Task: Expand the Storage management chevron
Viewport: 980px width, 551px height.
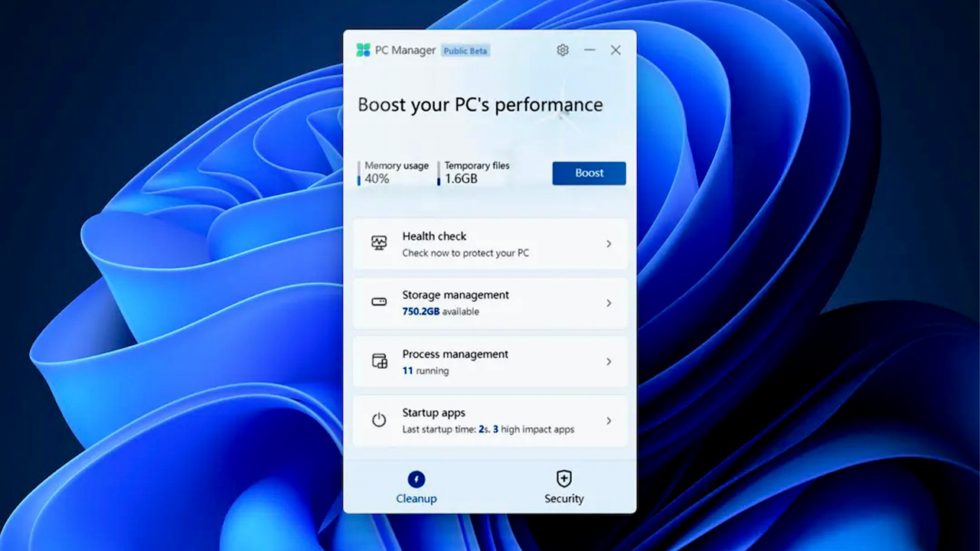Action: [609, 303]
